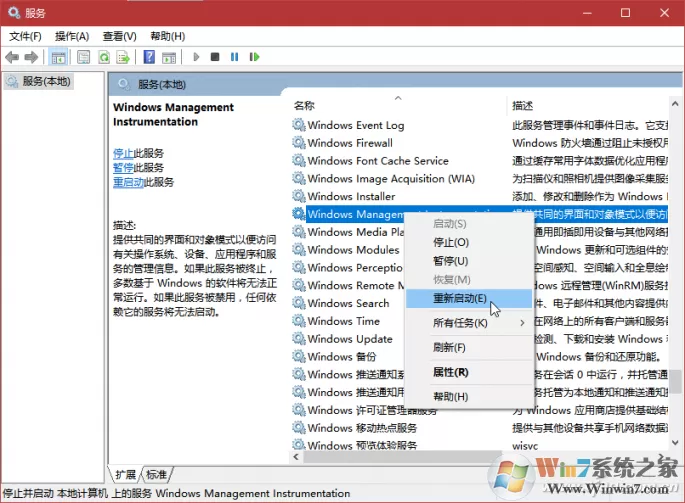Screen dimensions: 685x503
Task: Select 服务(本地) in the left tree
Action: [x=39, y=81]
